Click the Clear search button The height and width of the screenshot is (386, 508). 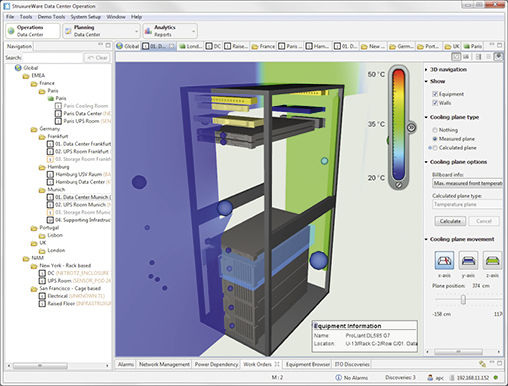pyautogui.click(x=97, y=58)
